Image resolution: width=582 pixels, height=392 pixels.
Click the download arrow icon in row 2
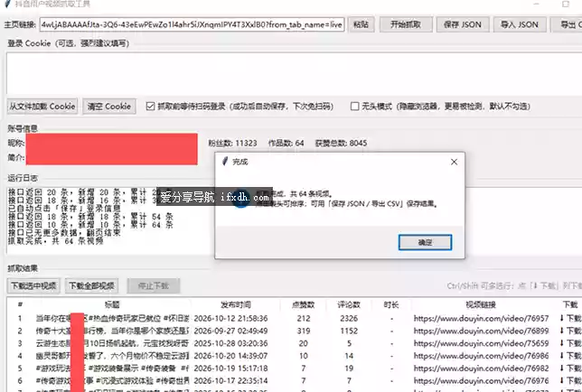pyautogui.click(x=562, y=331)
